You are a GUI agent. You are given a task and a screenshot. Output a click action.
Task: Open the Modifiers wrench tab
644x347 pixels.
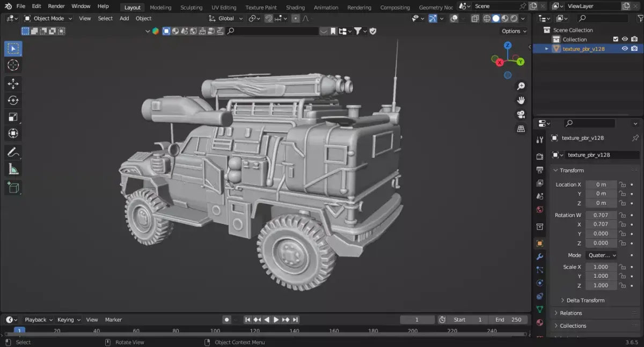click(540, 257)
